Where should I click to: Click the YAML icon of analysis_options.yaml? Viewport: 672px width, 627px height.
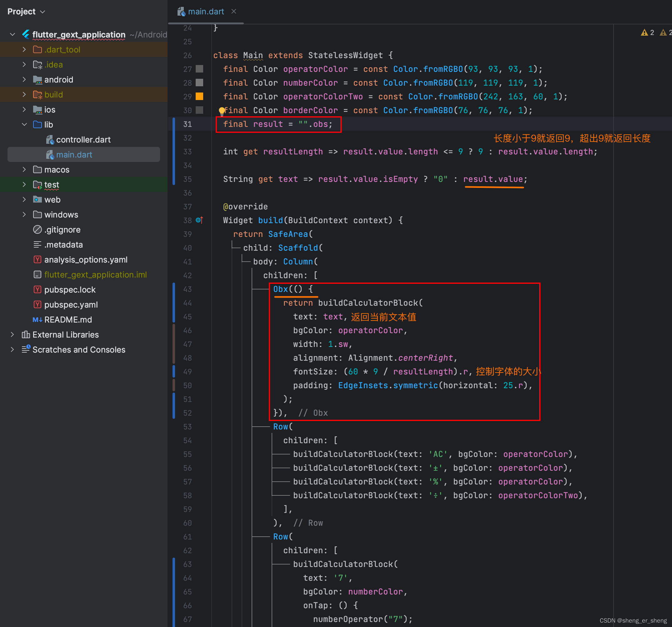[38, 260]
